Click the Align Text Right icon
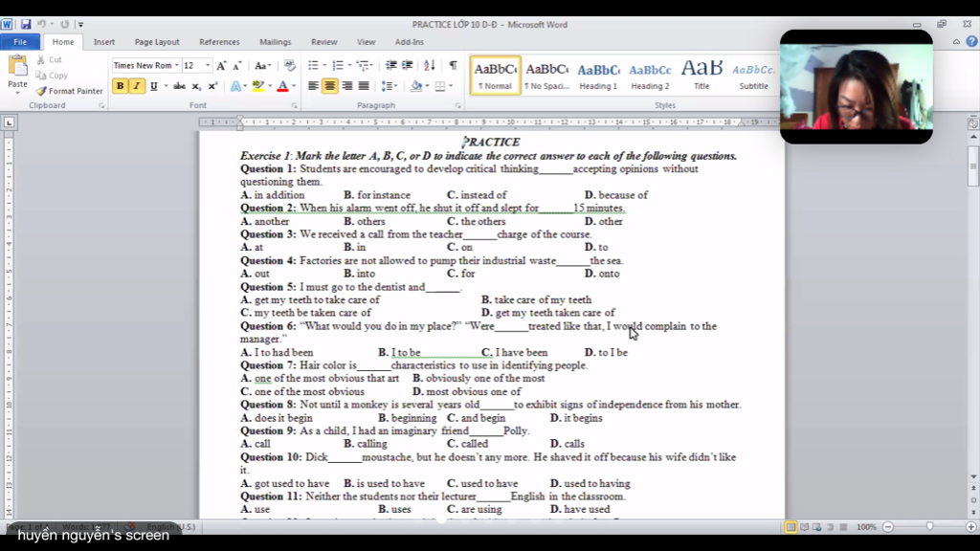Screen dimensions: 980x551 point(346,86)
